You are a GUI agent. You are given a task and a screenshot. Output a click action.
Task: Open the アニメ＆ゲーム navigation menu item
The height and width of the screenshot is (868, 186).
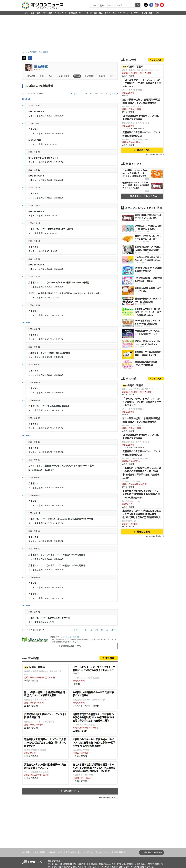[x=60, y=13]
